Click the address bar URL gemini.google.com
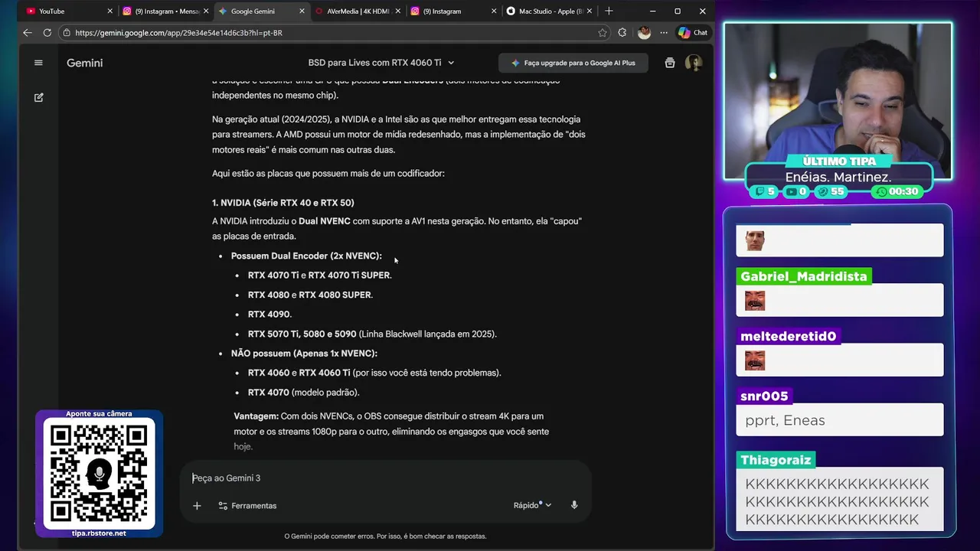 178,33
